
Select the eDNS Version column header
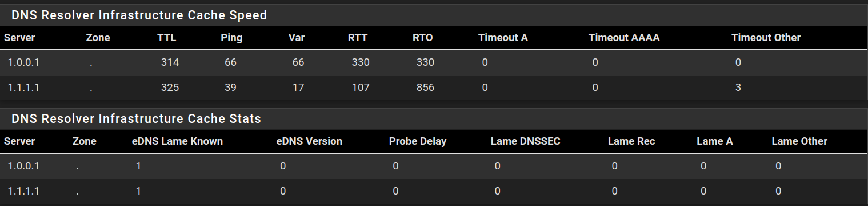(309, 141)
